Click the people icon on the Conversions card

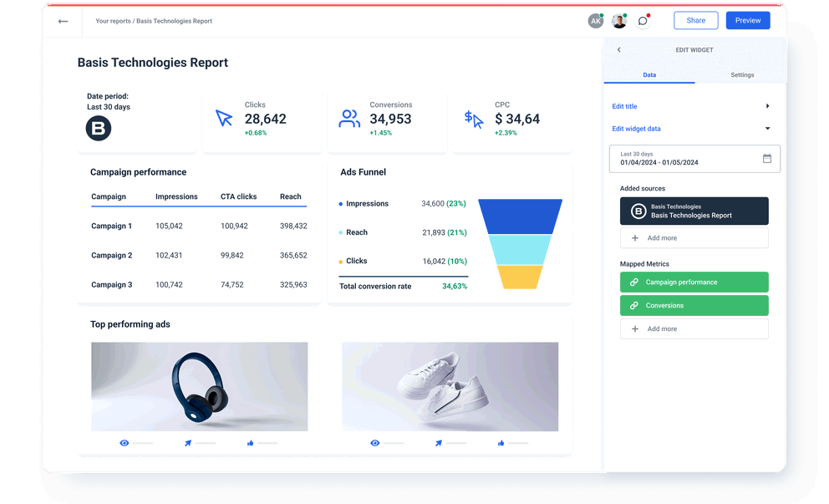point(349,118)
